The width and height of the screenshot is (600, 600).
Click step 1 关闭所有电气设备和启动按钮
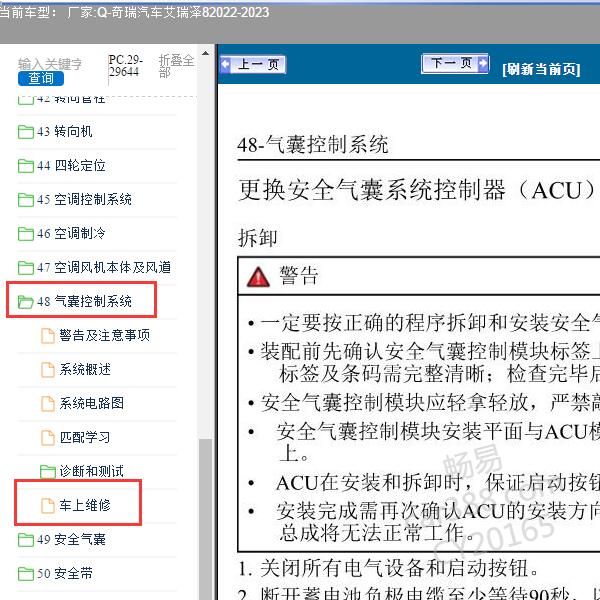pyautogui.click(x=388, y=569)
